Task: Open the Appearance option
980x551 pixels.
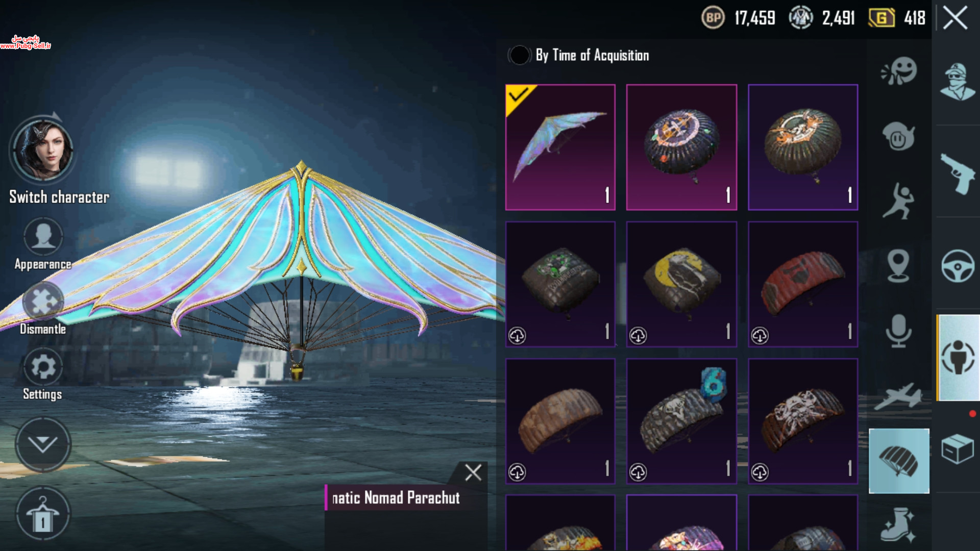Action: click(x=43, y=244)
